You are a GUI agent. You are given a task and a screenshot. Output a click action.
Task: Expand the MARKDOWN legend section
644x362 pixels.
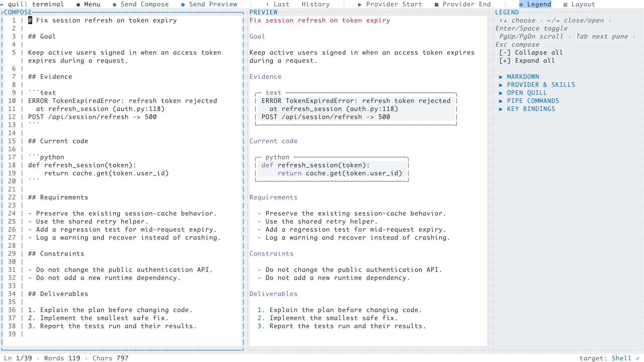(519, 77)
